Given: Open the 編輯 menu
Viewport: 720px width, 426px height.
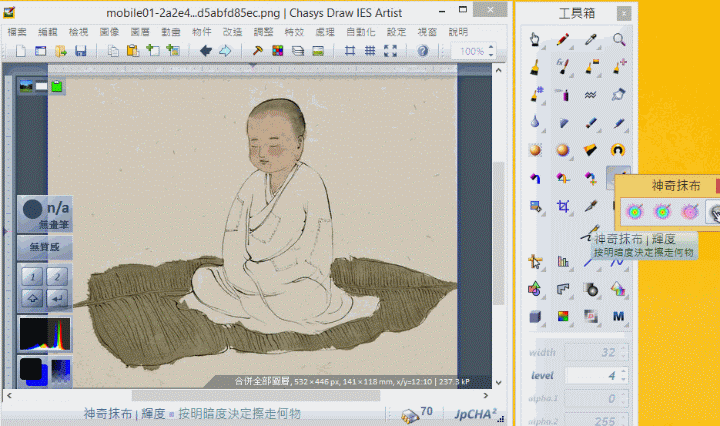Looking at the screenshot, I should pyautogui.click(x=48, y=32).
